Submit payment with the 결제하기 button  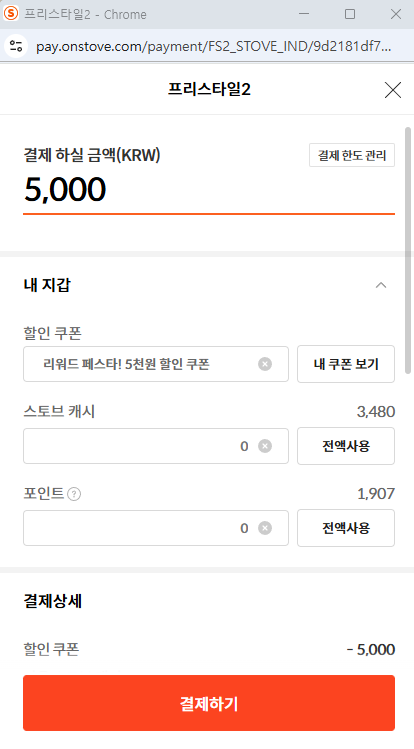point(209,703)
